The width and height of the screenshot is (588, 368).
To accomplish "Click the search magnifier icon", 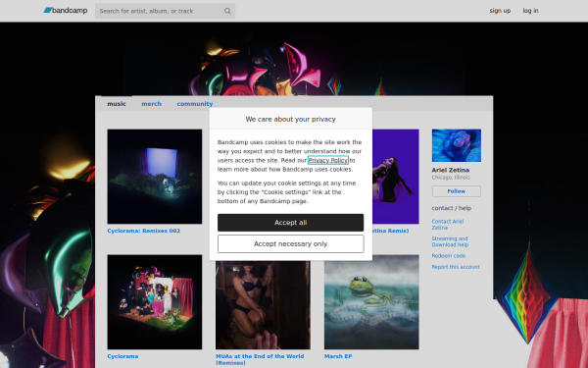I will point(227,11).
